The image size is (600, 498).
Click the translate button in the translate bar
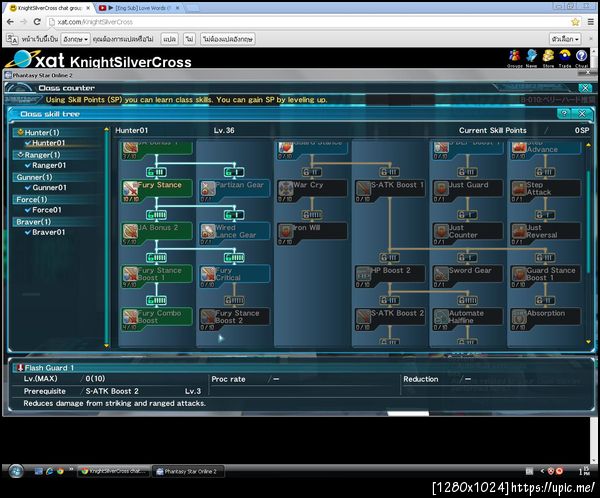point(170,39)
